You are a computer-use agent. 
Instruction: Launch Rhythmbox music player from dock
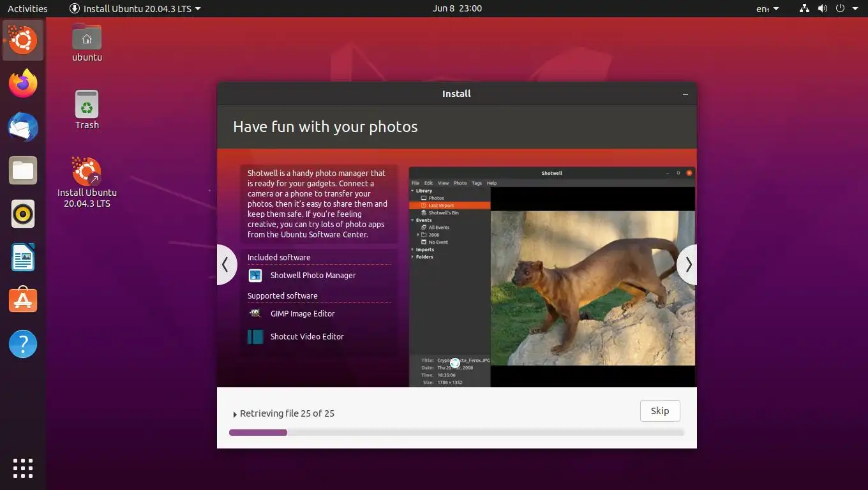coord(23,214)
